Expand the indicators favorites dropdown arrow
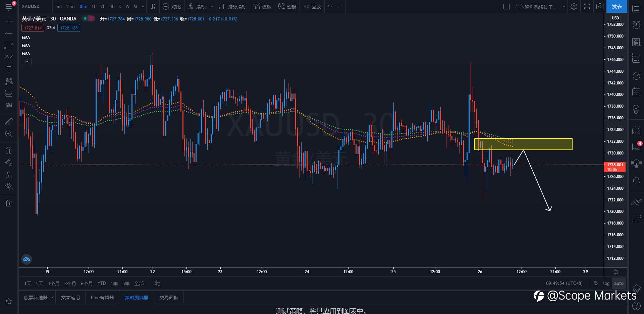Viewport: 644px width, 314px height. (212, 6)
